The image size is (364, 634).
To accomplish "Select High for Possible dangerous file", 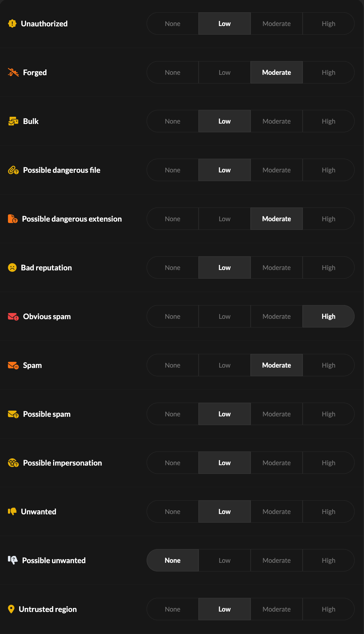I will pos(328,170).
